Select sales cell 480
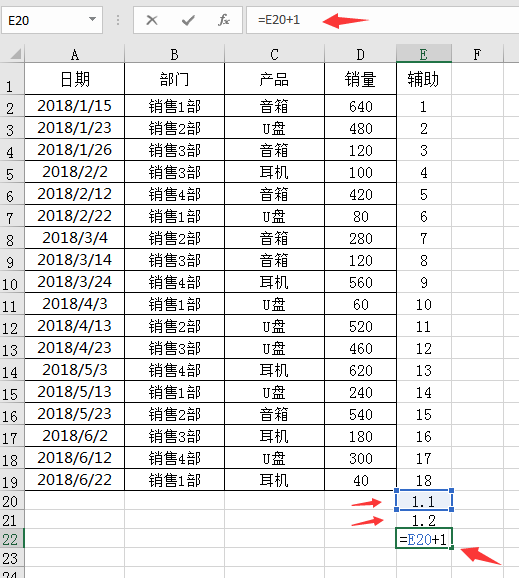This screenshot has height=578, width=519. click(x=360, y=128)
